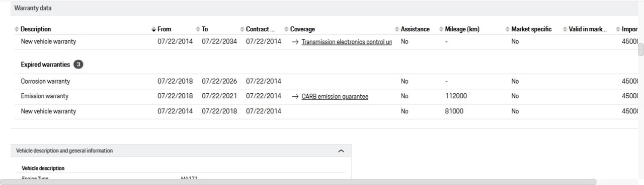Sort by Market specific column sort icon
644x185 pixels.
(x=507, y=29)
